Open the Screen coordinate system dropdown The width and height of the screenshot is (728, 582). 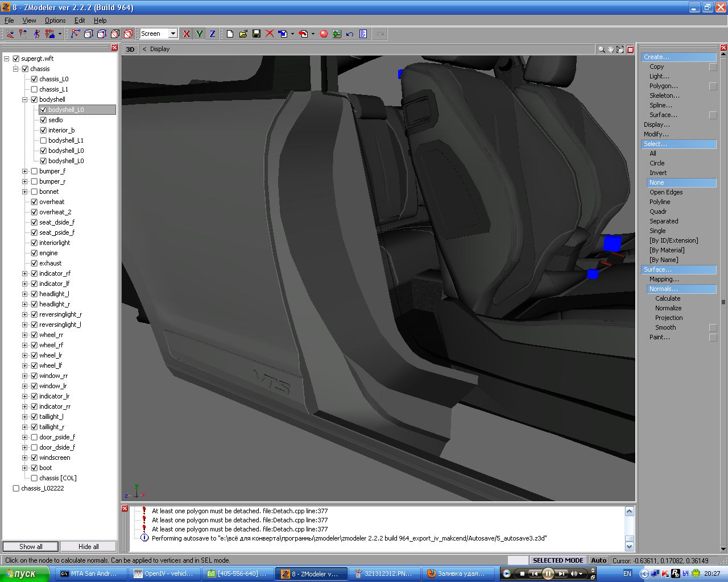[173, 34]
